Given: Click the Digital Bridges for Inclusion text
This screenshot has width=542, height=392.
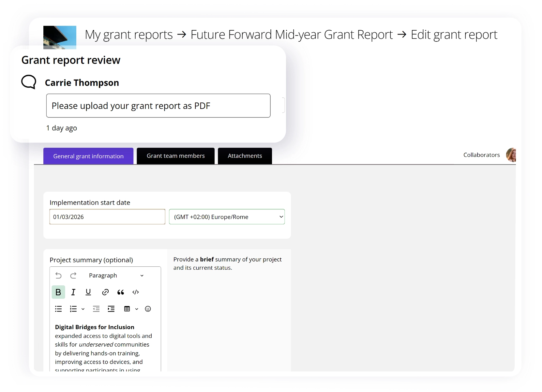Looking at the screenshot, I should (95, 327).
